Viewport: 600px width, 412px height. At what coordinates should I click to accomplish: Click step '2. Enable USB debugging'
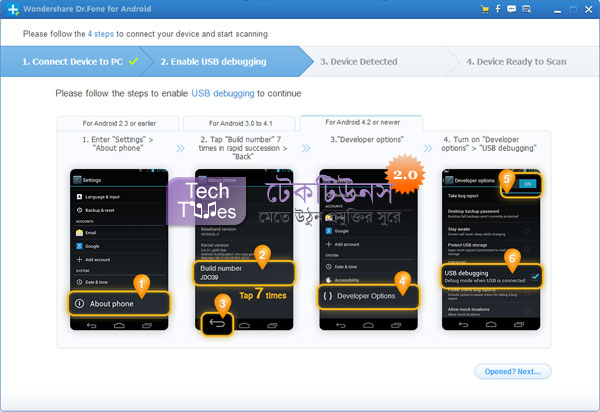[x=226, y=62]
